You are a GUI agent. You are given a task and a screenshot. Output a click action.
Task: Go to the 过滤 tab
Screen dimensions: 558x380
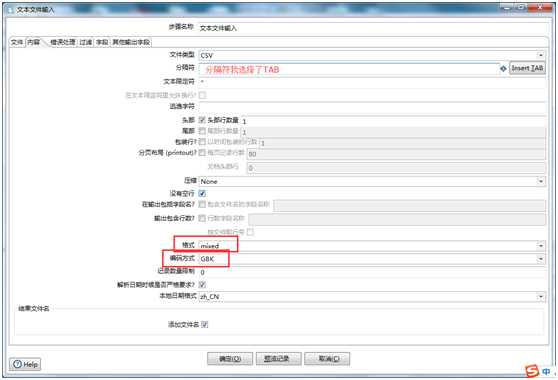click(86, 42)
